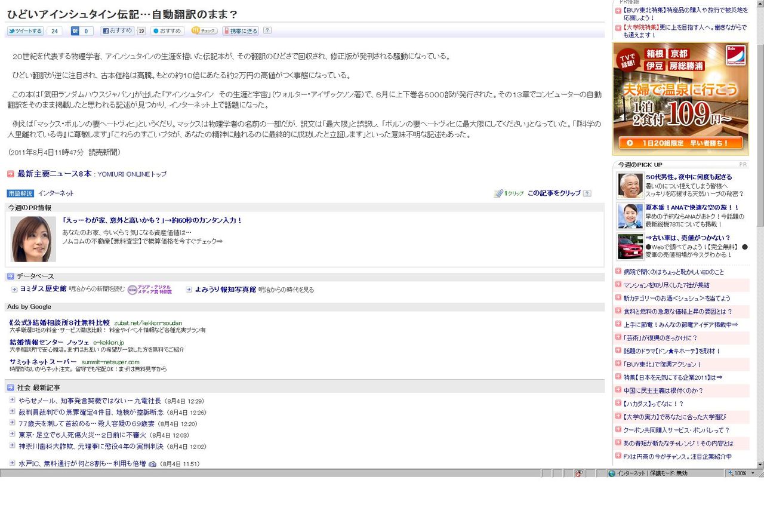764x532 pixels.
Task: Click the red arrow before 病院で聞くのは link
Action: click(618, 272)
